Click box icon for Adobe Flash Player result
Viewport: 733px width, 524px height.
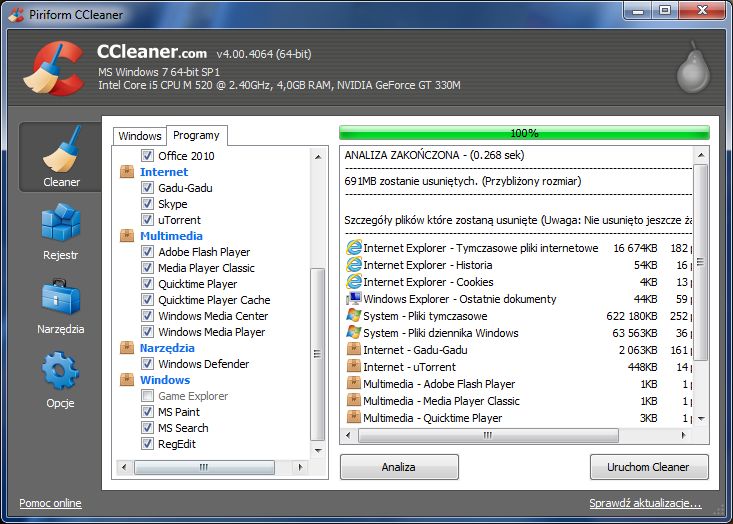tap(354, 384)
